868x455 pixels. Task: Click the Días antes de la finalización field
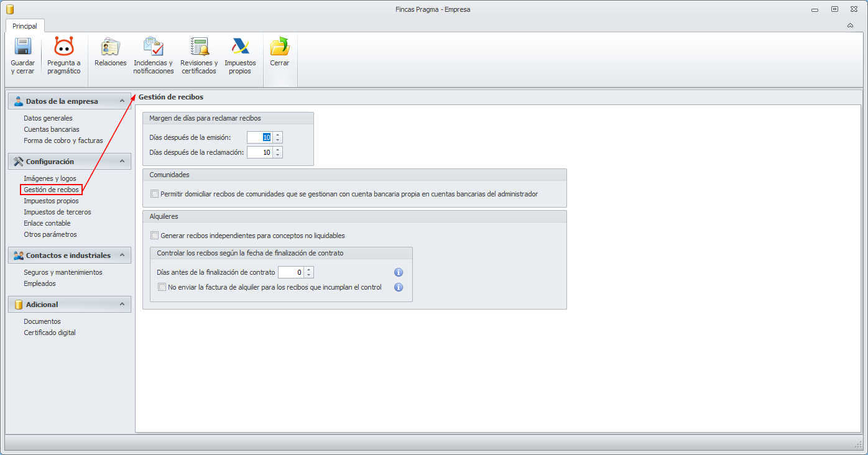tap(291, 272)
